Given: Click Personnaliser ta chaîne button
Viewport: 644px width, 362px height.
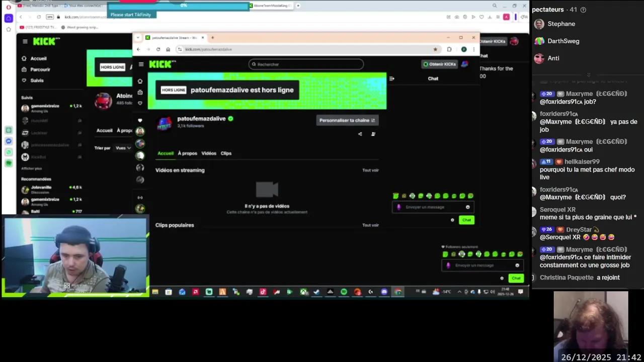Looking at the screenshot, I should pyautogui.click(x=347, y=120).
